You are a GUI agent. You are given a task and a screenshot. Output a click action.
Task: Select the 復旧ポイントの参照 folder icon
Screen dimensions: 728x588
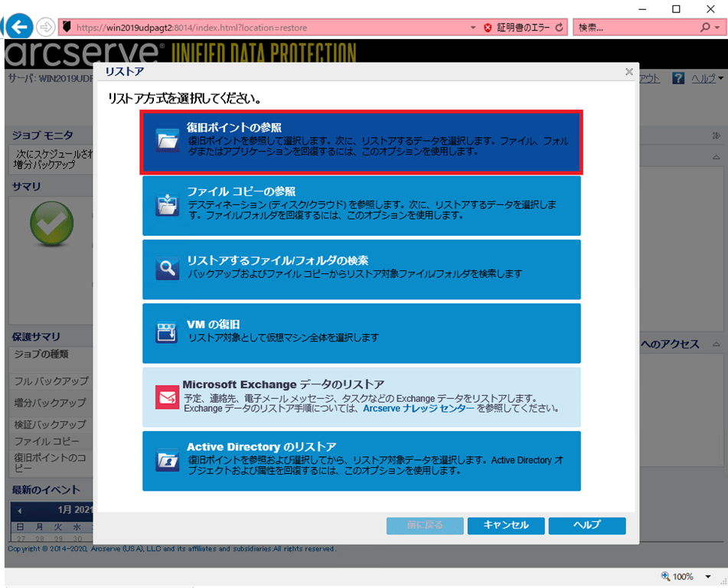pos(167,139)
